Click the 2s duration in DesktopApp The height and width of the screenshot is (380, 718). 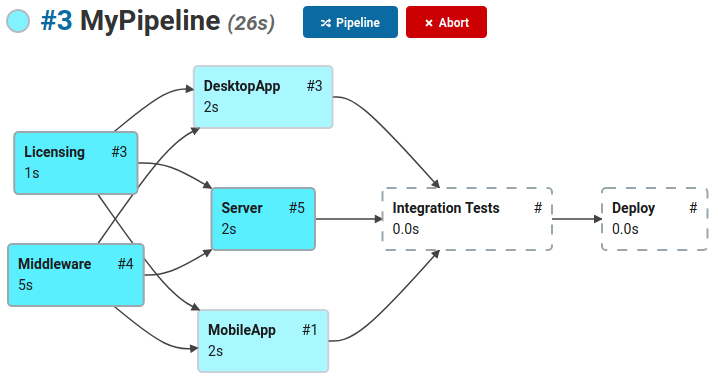211,107
